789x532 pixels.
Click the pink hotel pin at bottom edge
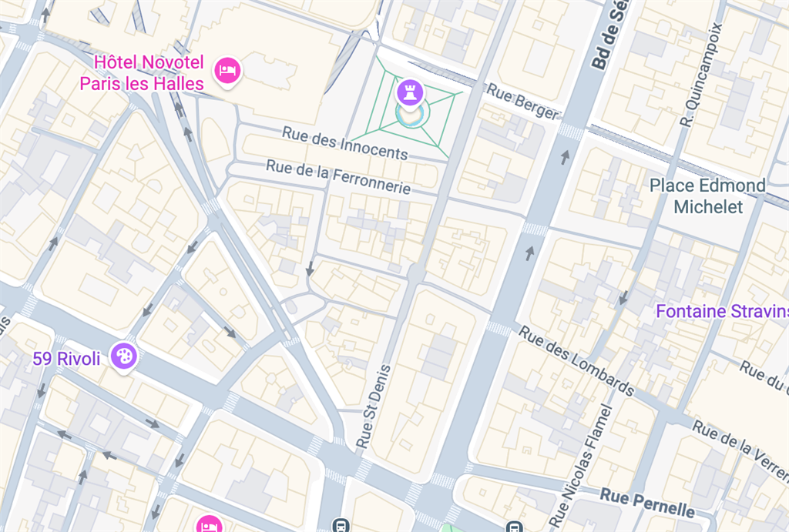tap(208, 524)
